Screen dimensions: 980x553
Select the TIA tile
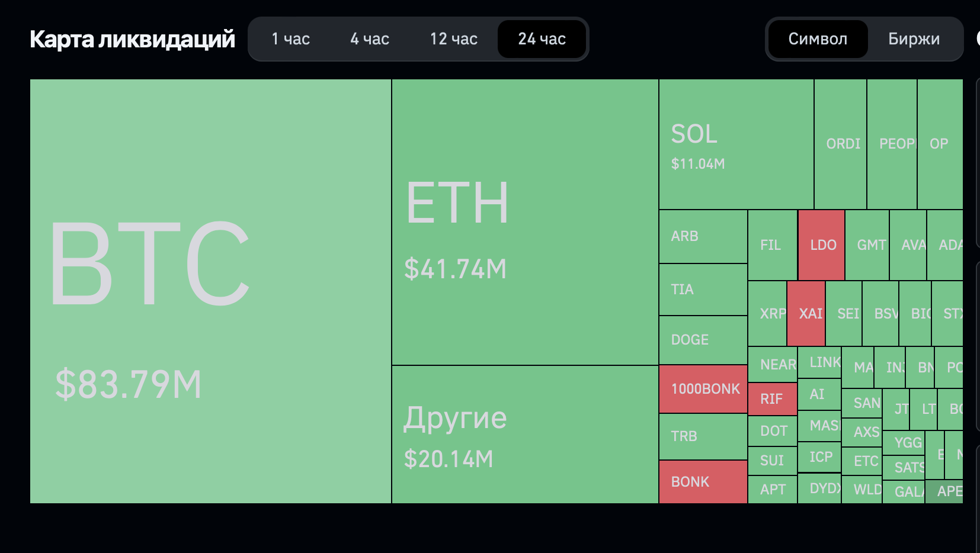703,290
